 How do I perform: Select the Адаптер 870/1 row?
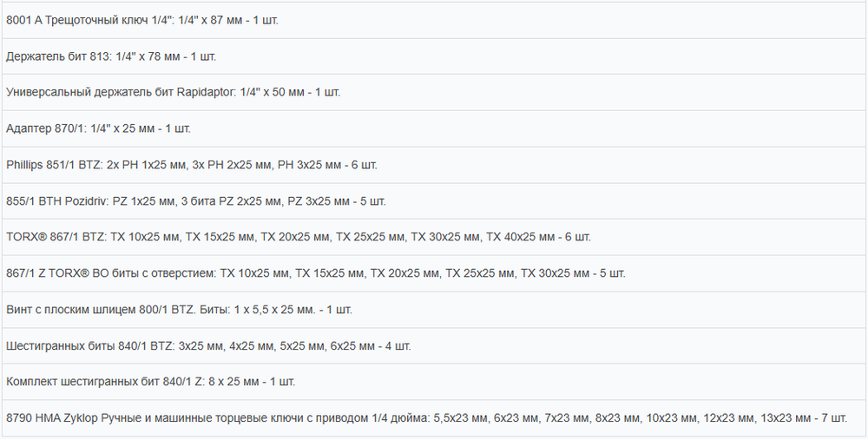click(434, 128)
